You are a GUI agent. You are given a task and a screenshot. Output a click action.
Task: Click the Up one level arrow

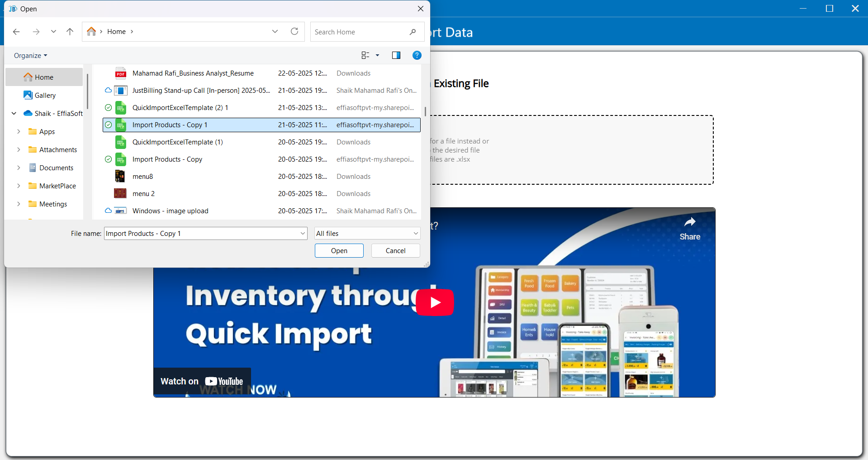(x=70, y=32)
